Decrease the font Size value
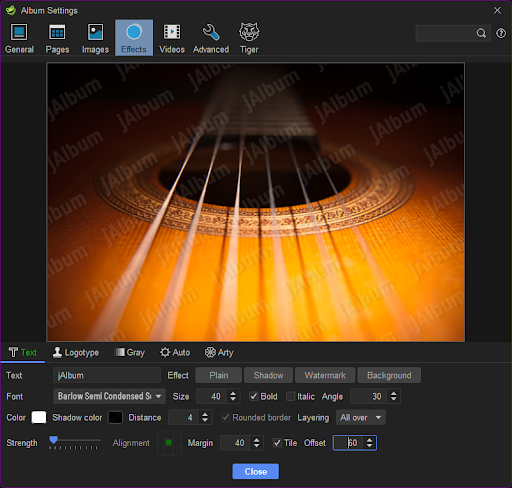512x488 pixels. tap(233, 400)
